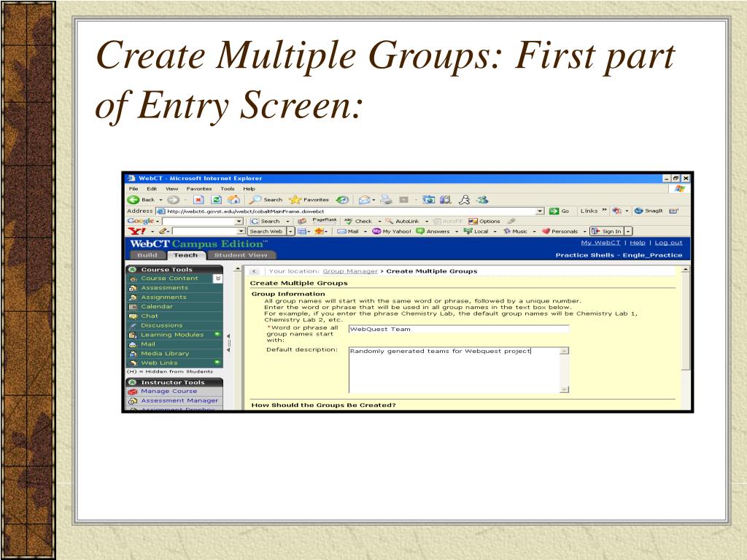Click the Messenger figure icon
The image size is (747, 560).
464,200
